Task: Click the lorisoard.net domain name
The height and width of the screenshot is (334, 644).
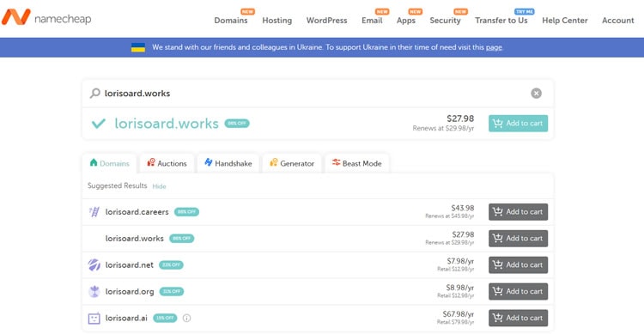Action: (x=130, y=265)
